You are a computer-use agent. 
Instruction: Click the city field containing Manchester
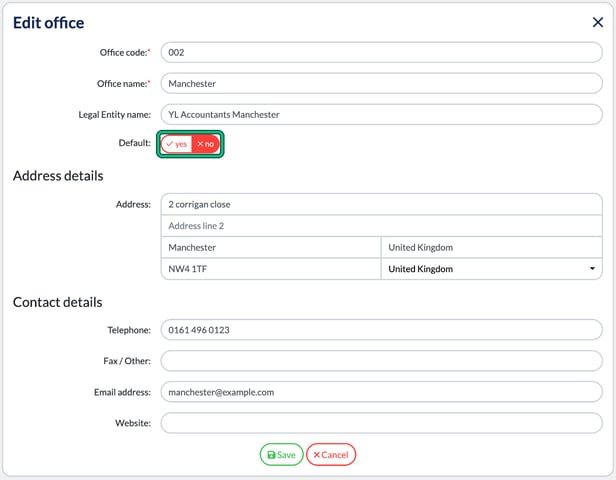(x=271, y=247)
